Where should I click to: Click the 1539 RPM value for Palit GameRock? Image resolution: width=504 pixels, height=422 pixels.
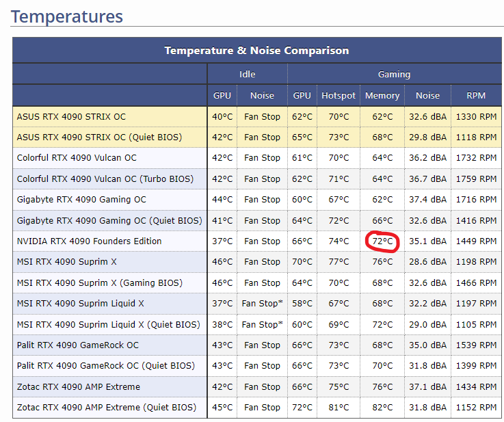pyautogui.click(x=476, y=345)
